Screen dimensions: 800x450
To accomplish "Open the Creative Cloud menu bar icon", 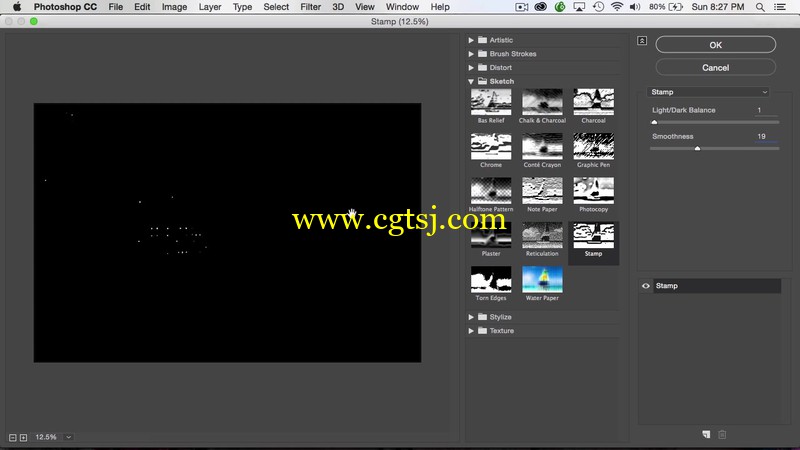I will (x=541, y=7).
